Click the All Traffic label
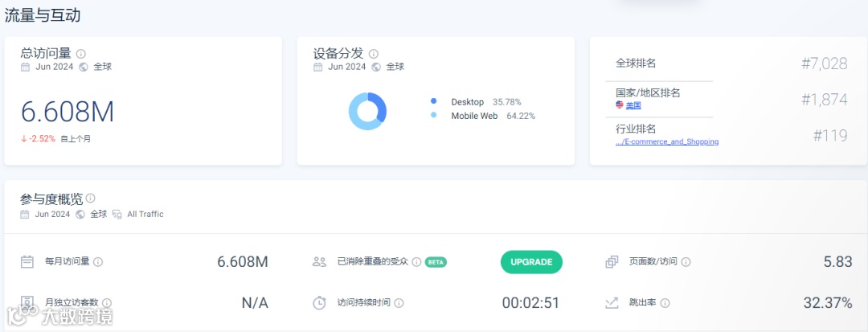Image resolution: width=868 pixels, height=332 pixels. point(145,214)
